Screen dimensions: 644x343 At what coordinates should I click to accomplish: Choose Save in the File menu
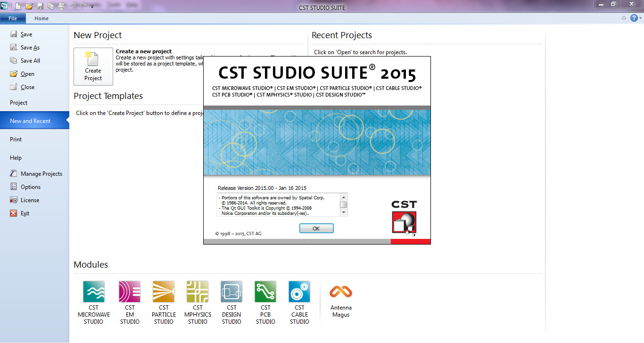pos(22,34)
